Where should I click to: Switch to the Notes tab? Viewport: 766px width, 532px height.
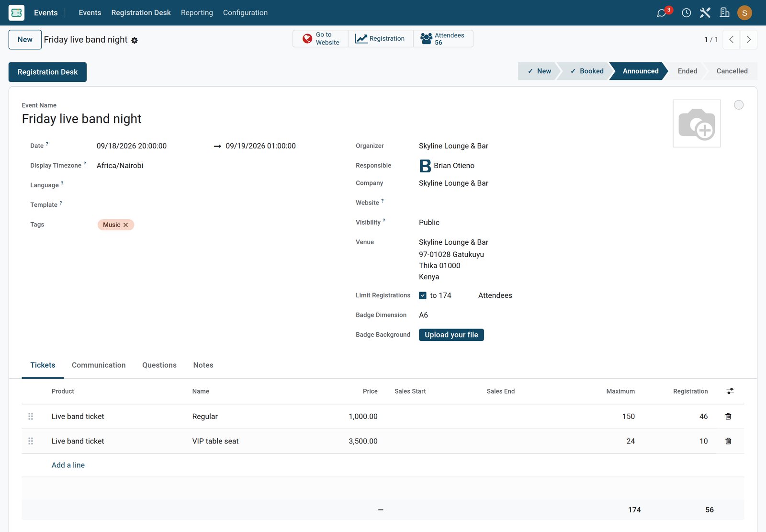point(203,365)
